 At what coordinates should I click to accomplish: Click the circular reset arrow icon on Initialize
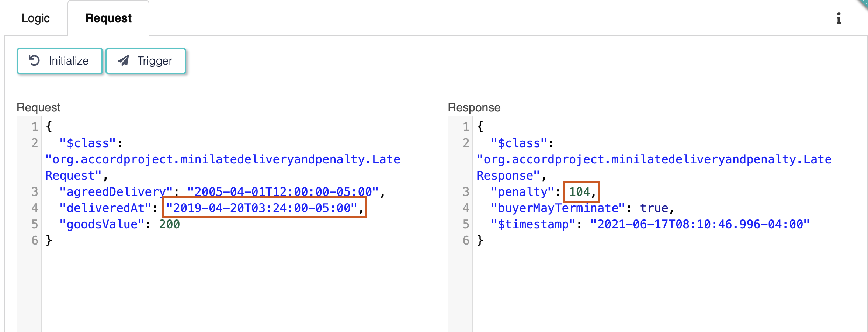tap(34, 60)
